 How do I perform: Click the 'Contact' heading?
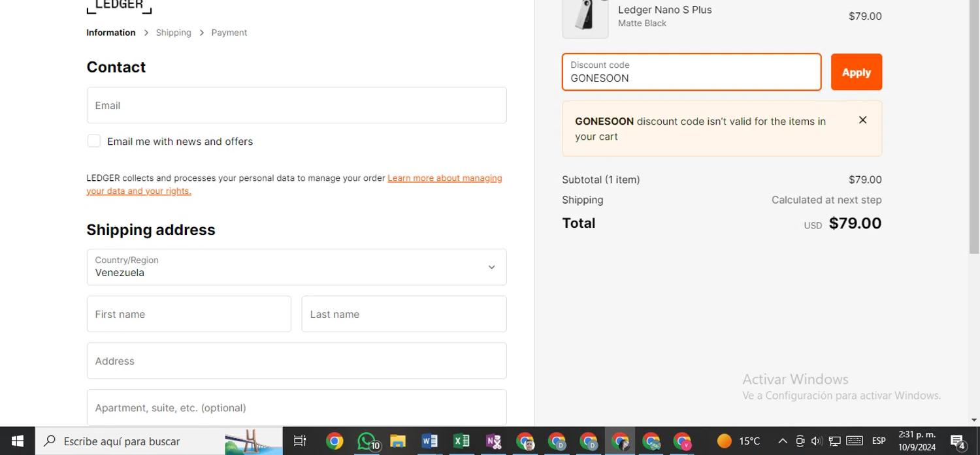[x=116, y=67]
